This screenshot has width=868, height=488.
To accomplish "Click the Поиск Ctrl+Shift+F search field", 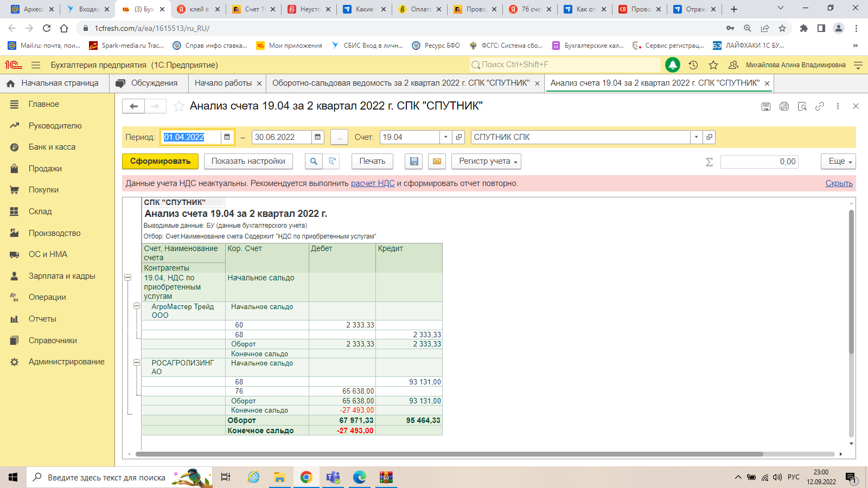I will click(x=565, y=65).
